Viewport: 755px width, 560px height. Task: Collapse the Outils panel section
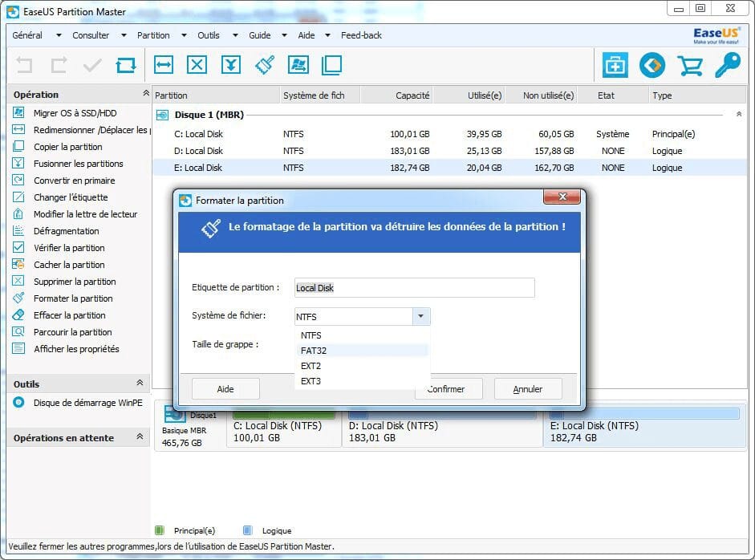click(x=140, y=383)
